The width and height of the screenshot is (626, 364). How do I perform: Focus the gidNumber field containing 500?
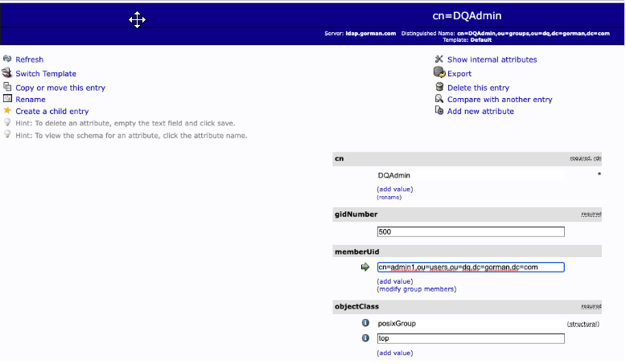click(x=471, y=231)
